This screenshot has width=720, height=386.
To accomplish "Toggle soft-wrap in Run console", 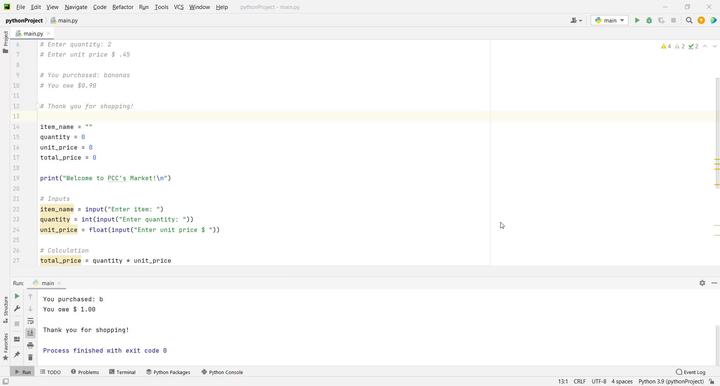I will pyautogui.click(x=30, y=321).
